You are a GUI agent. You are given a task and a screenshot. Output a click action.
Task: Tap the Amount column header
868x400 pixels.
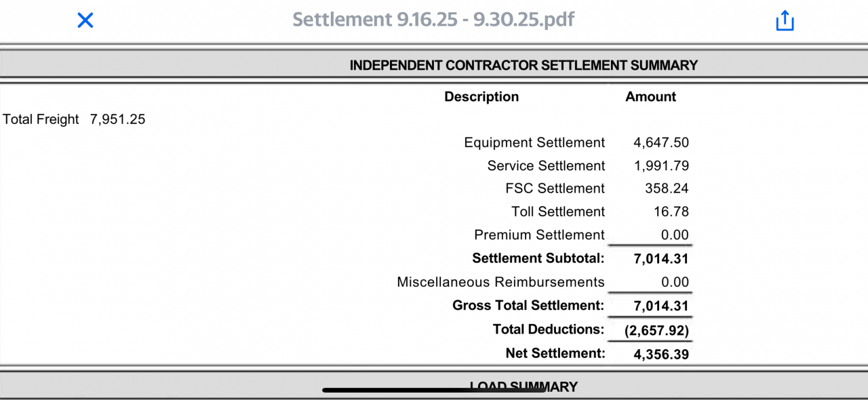pos(650,97)
